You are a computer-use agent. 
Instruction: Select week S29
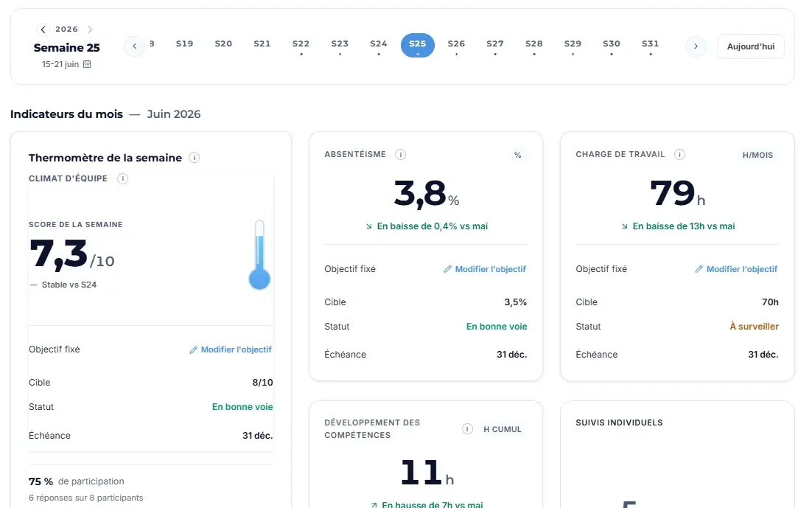[x=573, y=46]
